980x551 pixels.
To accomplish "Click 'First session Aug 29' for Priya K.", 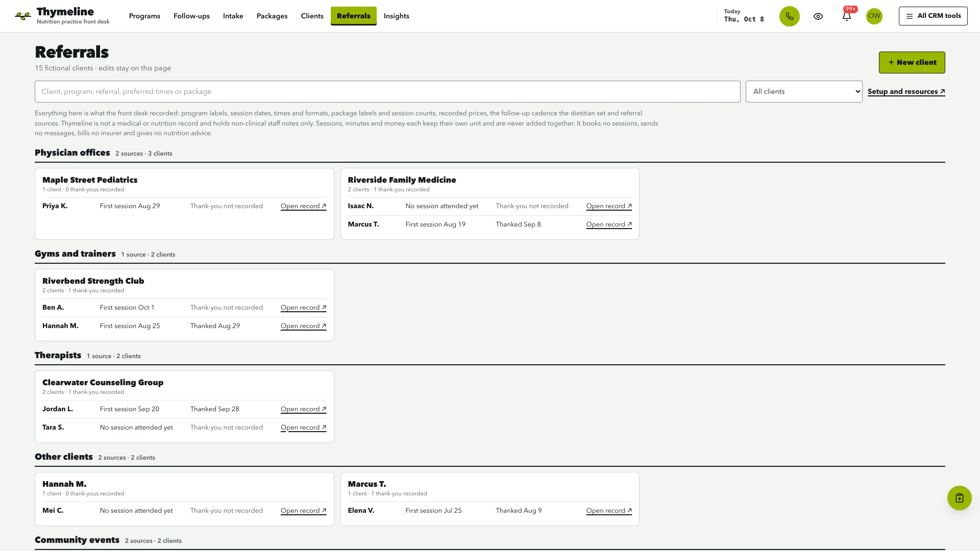I will pyautogui.click(x=130, y=206).
